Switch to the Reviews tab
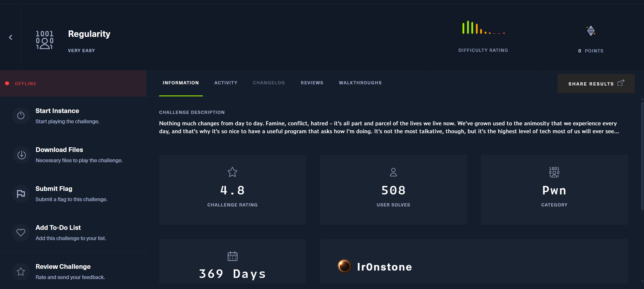This screenshot has height=289, width=644. 312,83
